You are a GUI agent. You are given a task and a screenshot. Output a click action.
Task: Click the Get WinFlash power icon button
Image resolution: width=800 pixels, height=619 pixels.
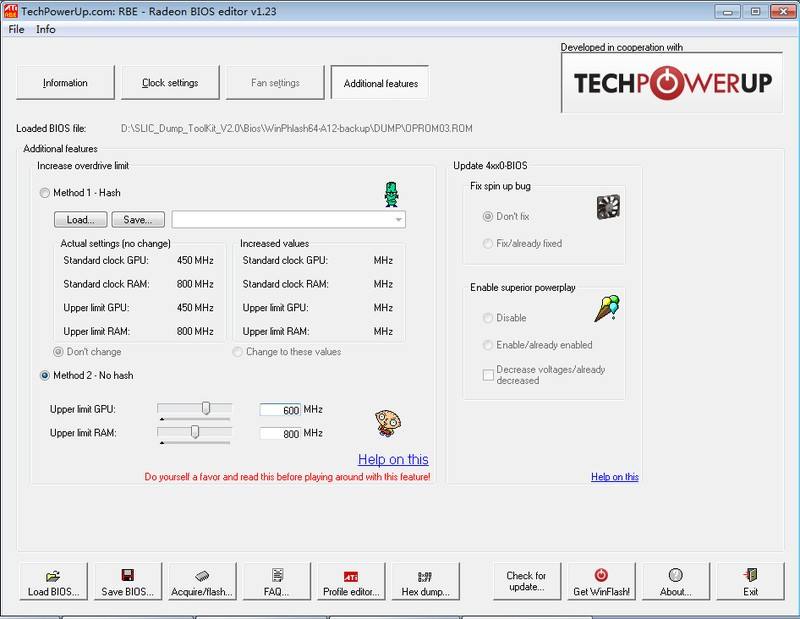(x=601, y=582)
